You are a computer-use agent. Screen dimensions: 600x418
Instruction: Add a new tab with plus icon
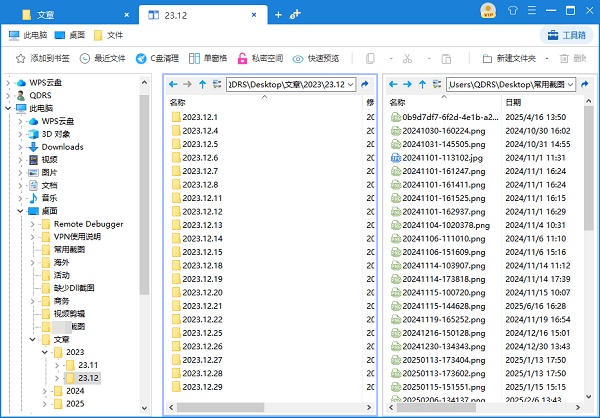(277, 15)
